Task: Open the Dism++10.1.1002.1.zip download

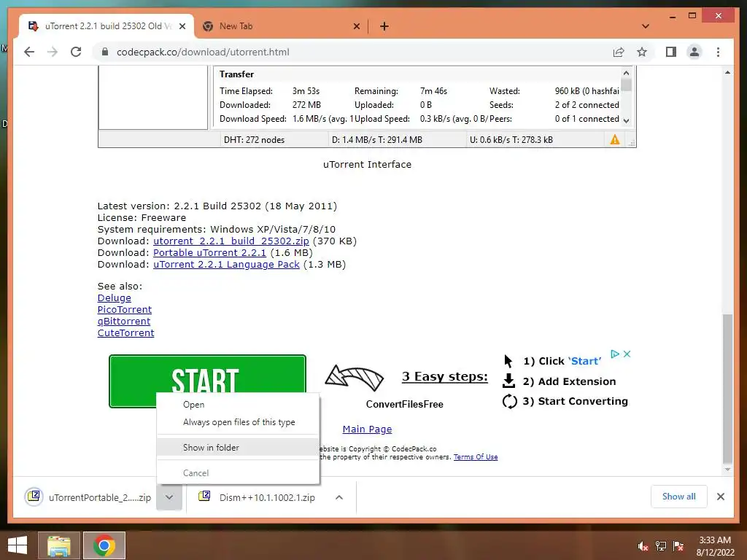Action: pyautogui.click(x=259, y=497)
